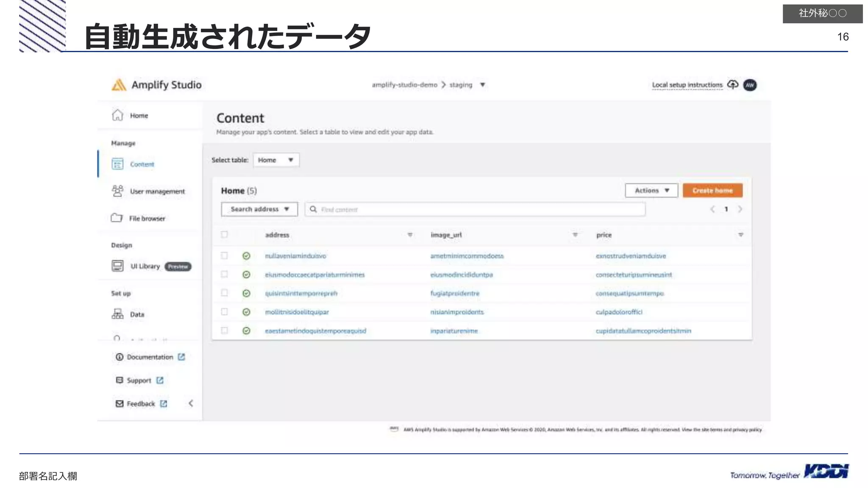Click the Feedback envelope icon

click(120, 404)
